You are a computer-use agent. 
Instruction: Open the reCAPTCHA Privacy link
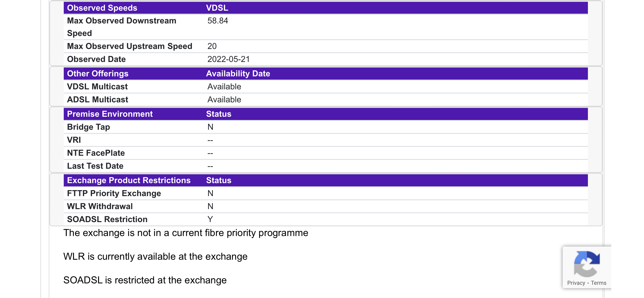click(576, 283)
